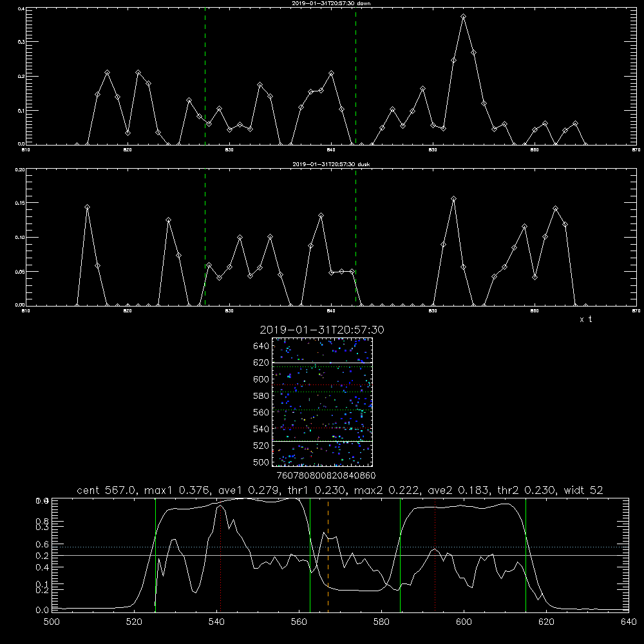Image resolution: width=644 pixels, height=644 pixels.
Task: Click the '0.15' y-axis label of the dusk plot
Action: click(x=20, y=203)
